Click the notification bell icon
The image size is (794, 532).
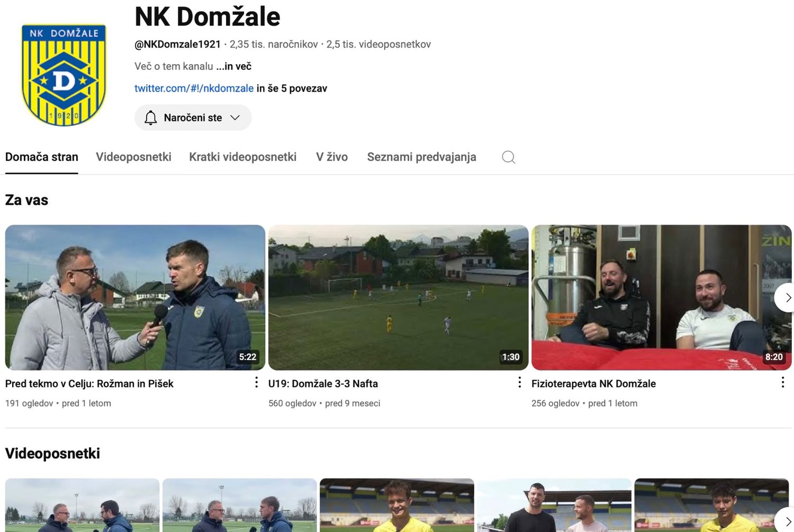coord(151,118)
